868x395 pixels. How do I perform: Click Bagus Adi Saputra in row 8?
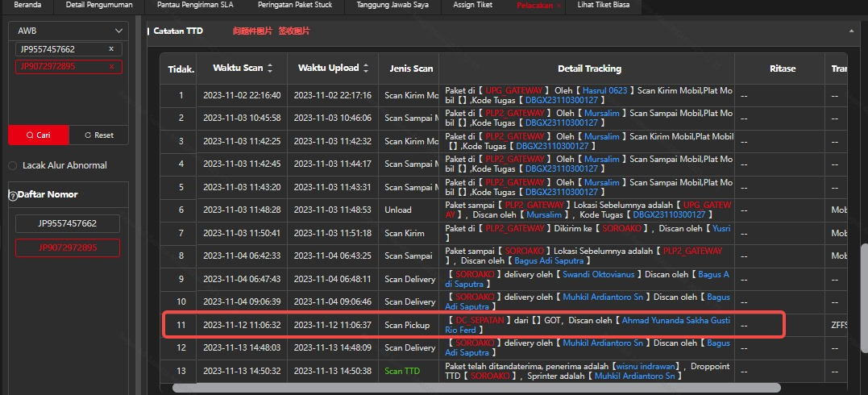(549, 260)
